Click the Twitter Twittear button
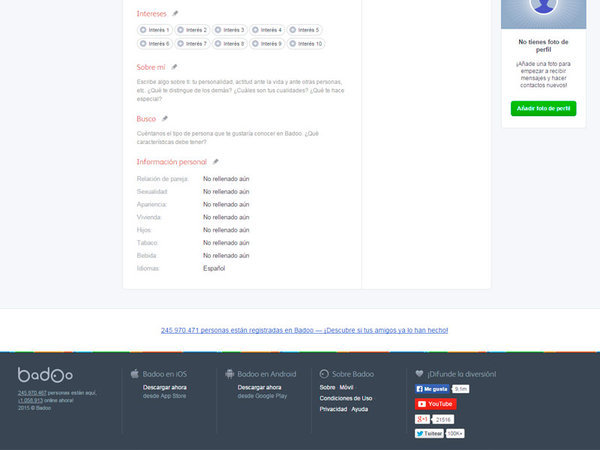 pyautogui.click(x=429, y=434)
